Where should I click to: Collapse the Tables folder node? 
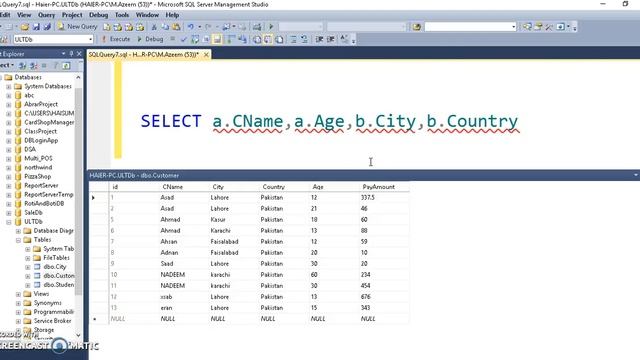coord(18,240)
